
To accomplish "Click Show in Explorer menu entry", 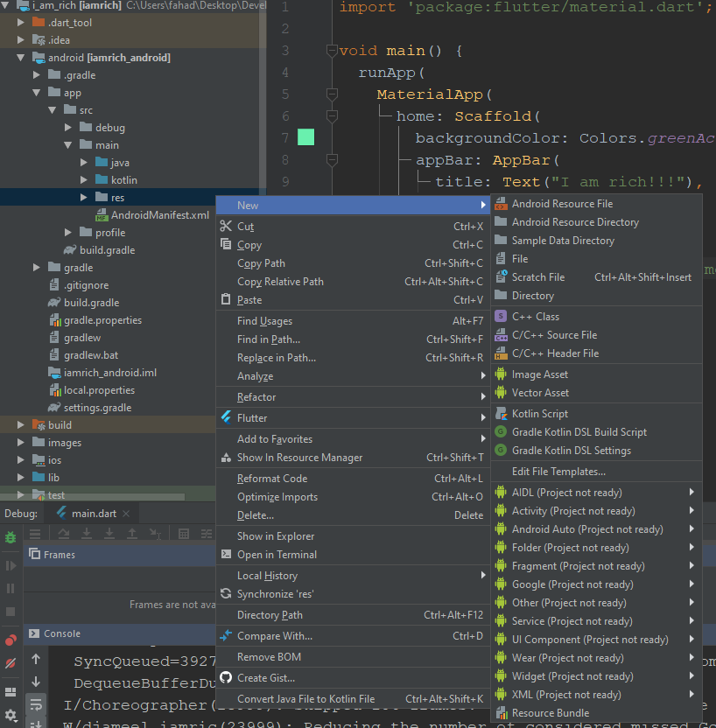I will (x=276, y=536).
